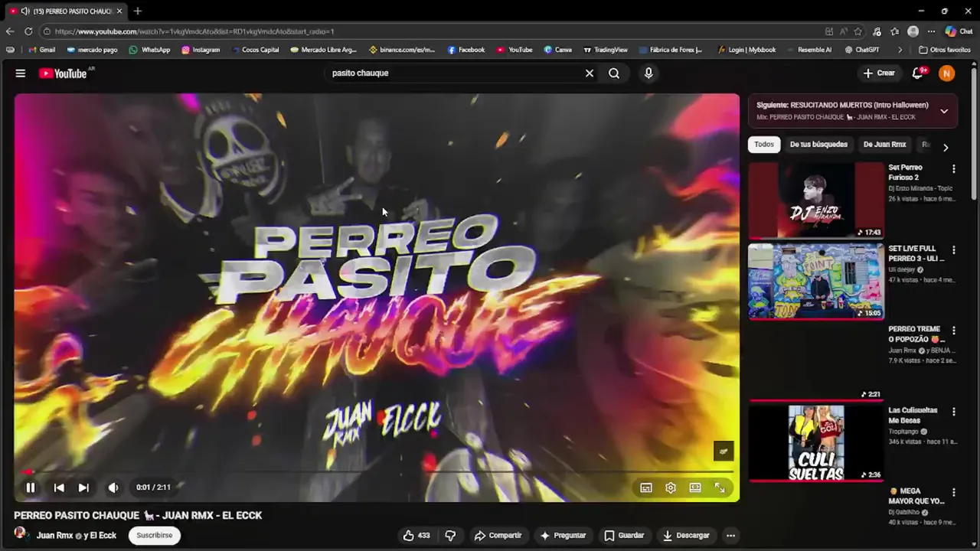Switch the player to full screen
This screenshot has height=551, width=980.
tap(720, 487)
